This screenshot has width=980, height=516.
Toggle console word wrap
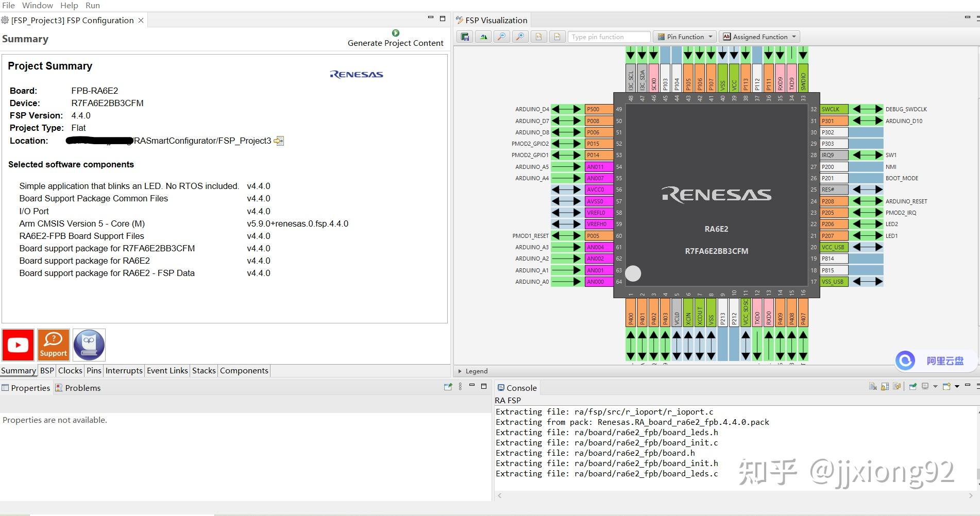pos(897,387)
